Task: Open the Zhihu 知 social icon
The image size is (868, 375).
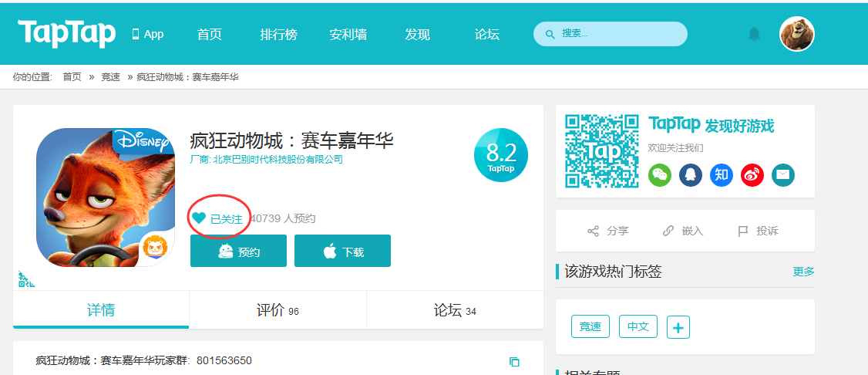Action: tap(722, 175)
